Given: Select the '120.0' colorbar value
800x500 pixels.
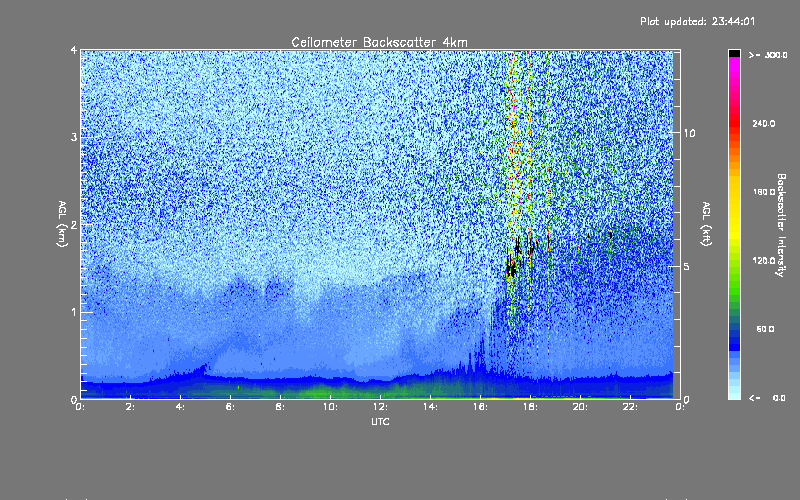Looking at the screenshot, I should point(764,260).
